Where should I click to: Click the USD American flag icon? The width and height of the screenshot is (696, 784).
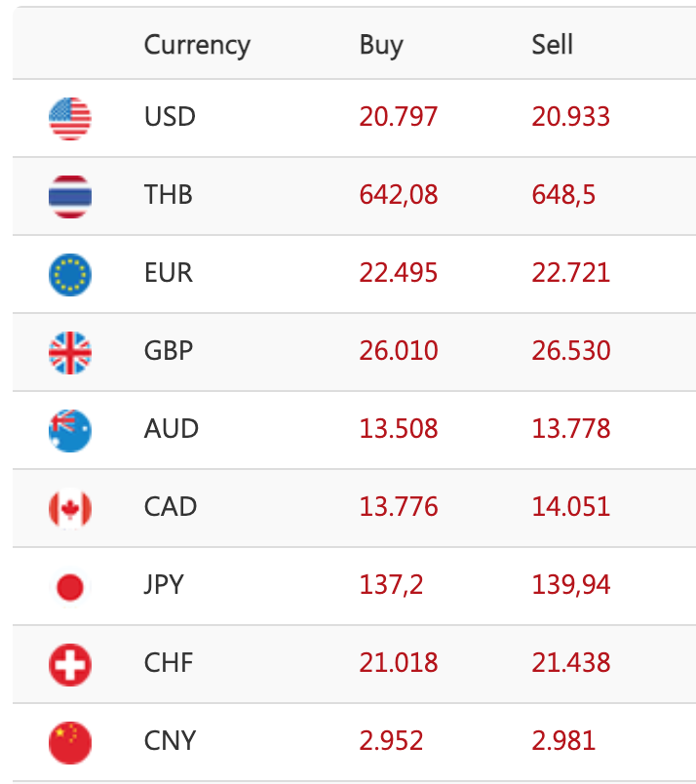70,119
